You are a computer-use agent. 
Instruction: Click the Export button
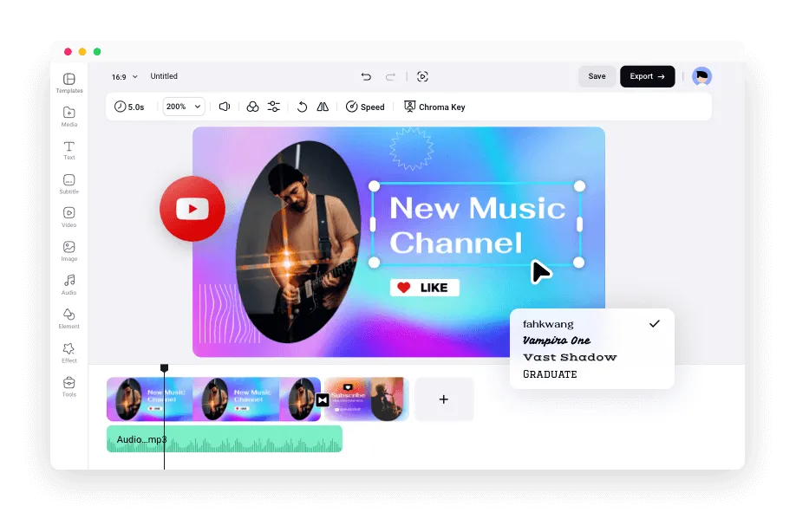[647, 76]
